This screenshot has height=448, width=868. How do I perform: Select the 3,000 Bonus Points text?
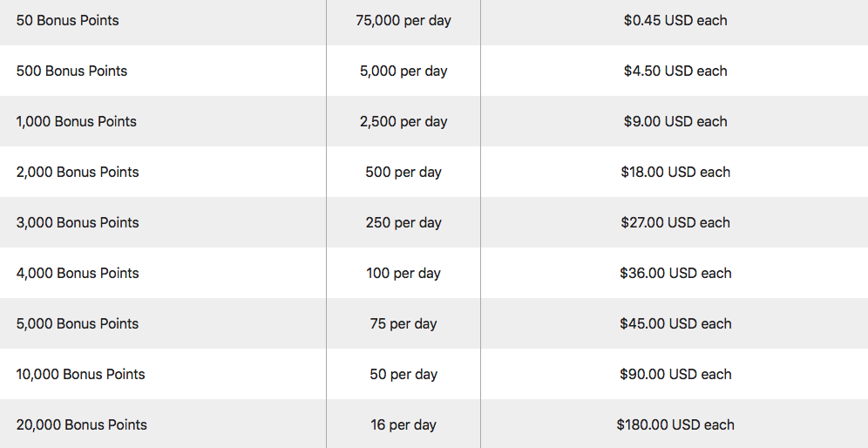78,222
